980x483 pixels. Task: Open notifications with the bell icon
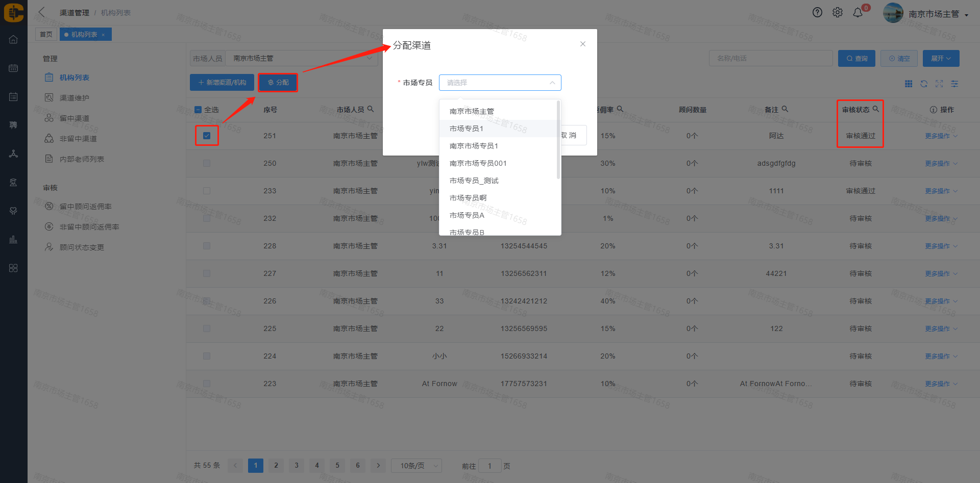click(x=858, y=13)
